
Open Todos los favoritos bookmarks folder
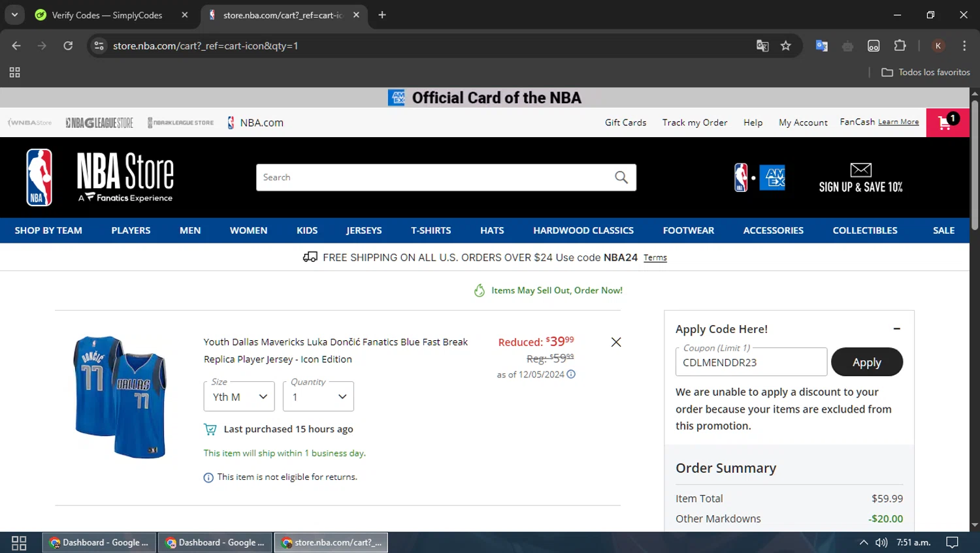[x=926, y=72]
